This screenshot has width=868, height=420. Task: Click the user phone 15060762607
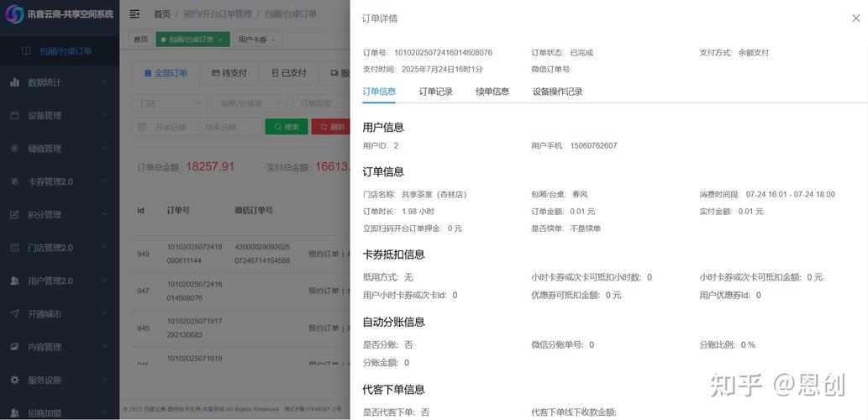593,145
